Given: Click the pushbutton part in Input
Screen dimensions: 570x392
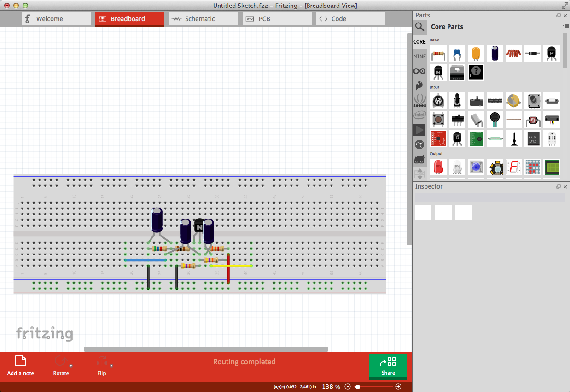Looking at the screenshot, I should (x=439, y=120).
